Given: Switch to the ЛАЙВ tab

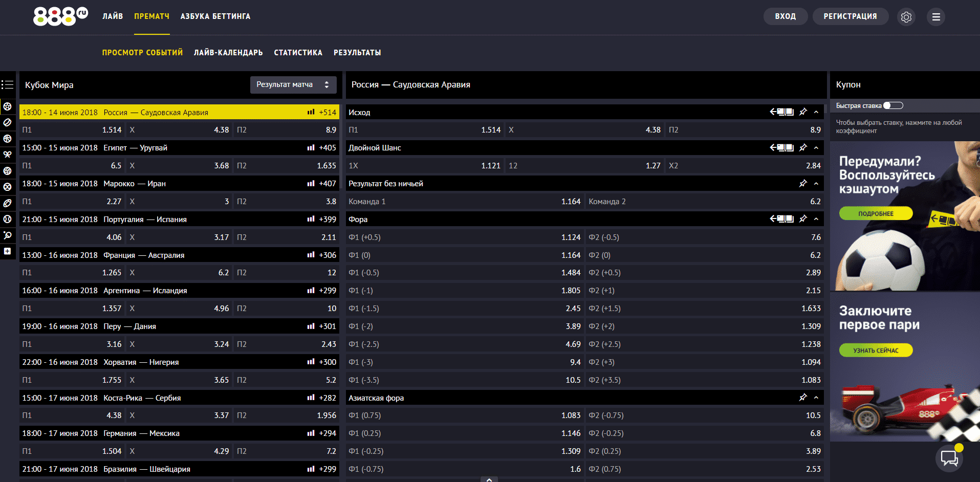Looking at the screenshot, I should click(x=113, y=16).
